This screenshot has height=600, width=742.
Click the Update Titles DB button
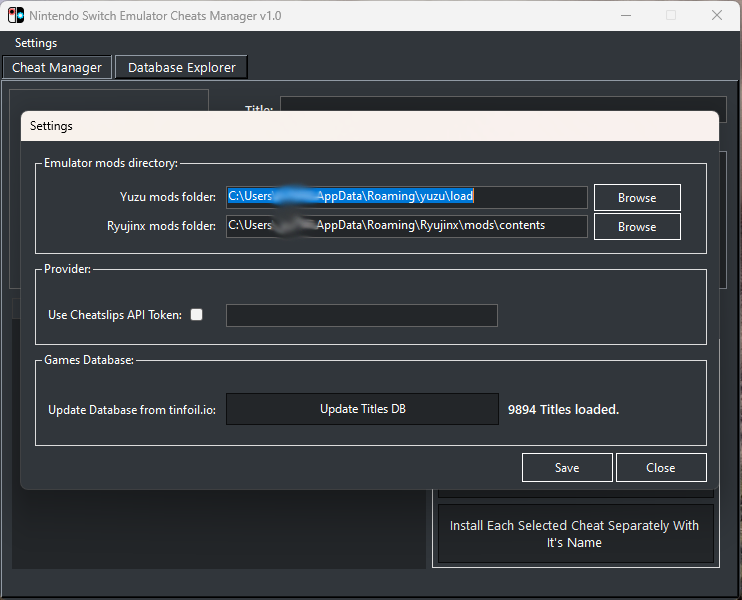click(362, 409)
